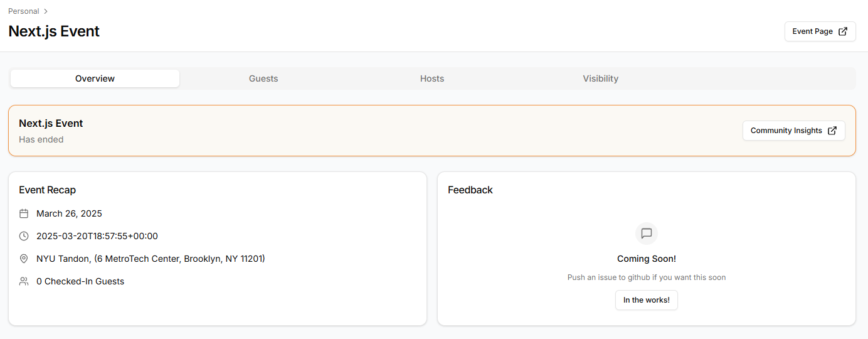The width and height of the screenshot is (868, 339).
Task: Click the Event Recap heading
Action: (48, 190)
